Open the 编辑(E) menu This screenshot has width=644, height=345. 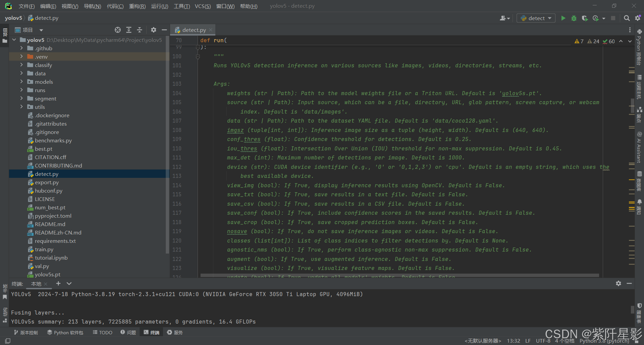tap(48, 6)
